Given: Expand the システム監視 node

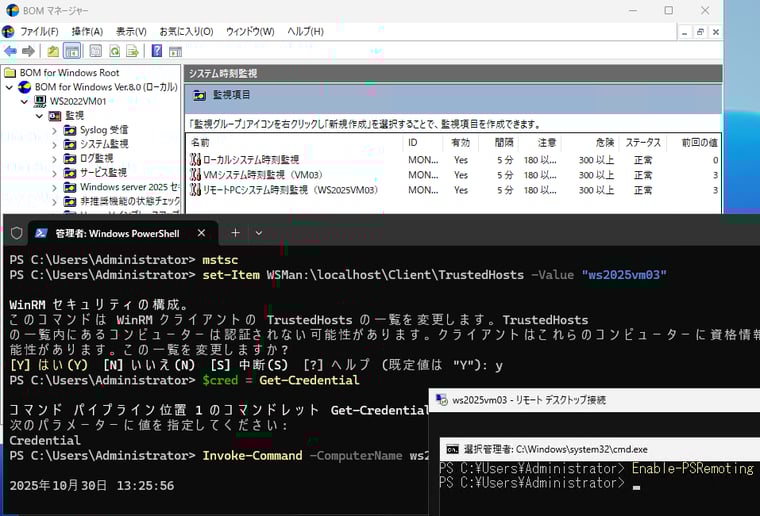Looking at the screenshot, I should pyautogui.click(x=54, y=145).
